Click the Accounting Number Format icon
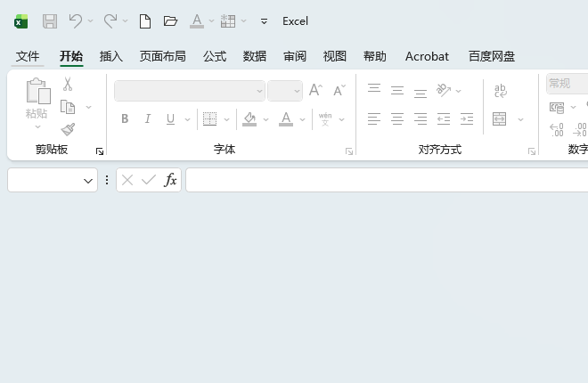 point(557,108)
